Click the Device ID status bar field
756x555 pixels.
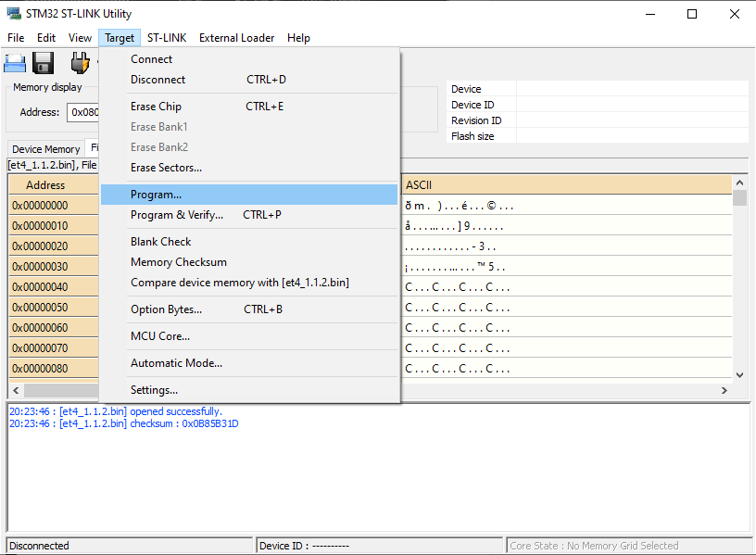click(380, 546)
